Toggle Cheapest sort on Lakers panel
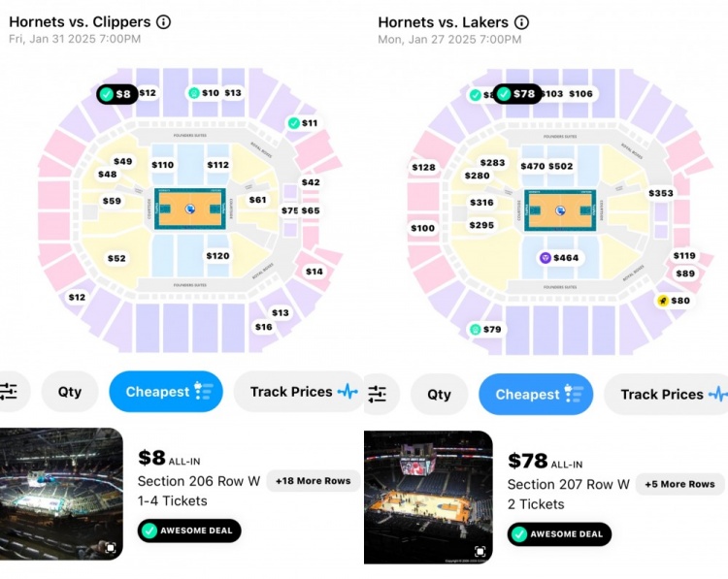This screenshot has width=728, height=579. pos(536,395)
